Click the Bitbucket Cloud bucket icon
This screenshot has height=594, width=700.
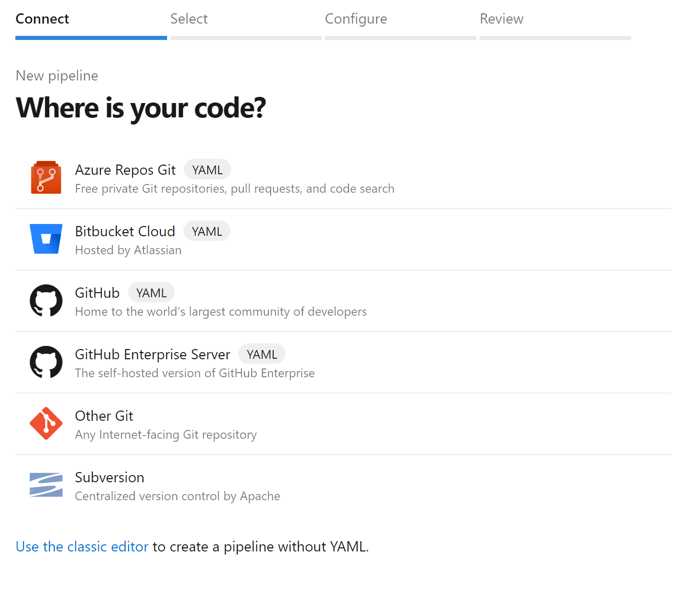pos(46,239)
